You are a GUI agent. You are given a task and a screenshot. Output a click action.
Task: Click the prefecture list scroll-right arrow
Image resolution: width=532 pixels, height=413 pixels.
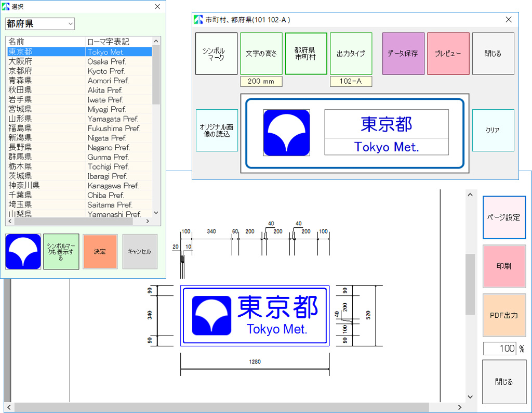coord(148,221)
